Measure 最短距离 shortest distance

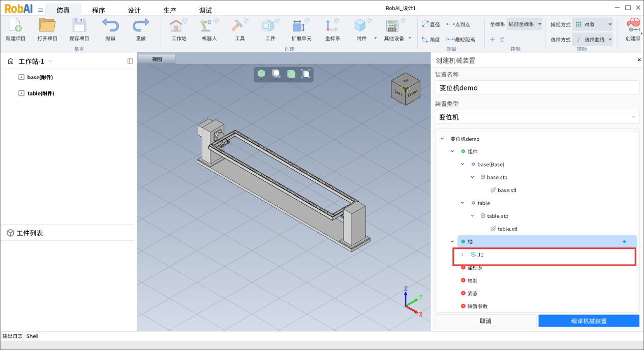pyautogui.click(x=461, y=39)
